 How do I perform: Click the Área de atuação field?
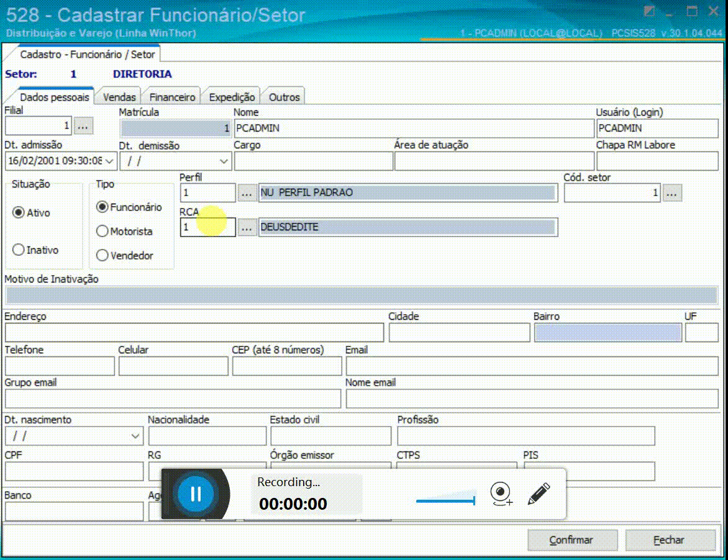point(494,161)
